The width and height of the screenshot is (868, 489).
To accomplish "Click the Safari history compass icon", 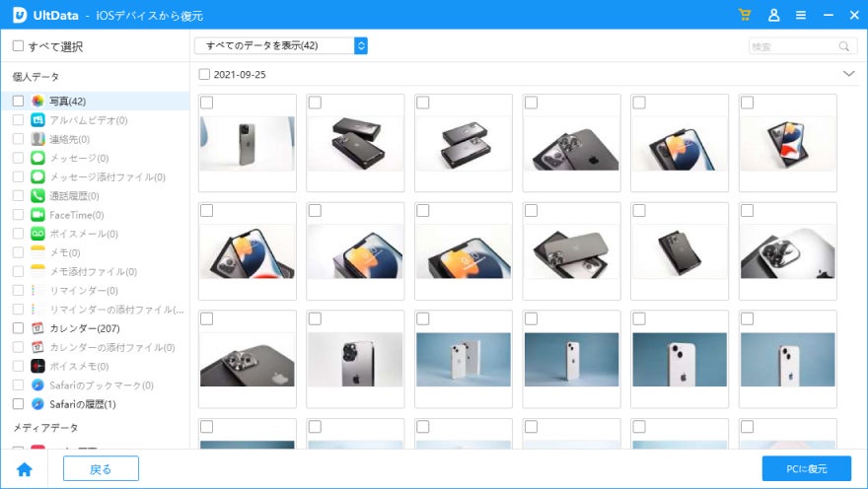I will pyautogui.click(x=37, y=404).
